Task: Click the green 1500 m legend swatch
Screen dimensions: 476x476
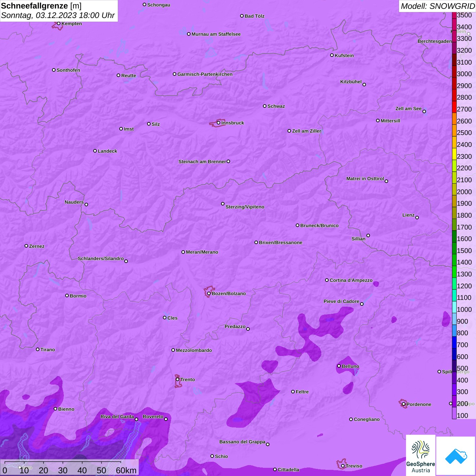Action: click(454, 248)
